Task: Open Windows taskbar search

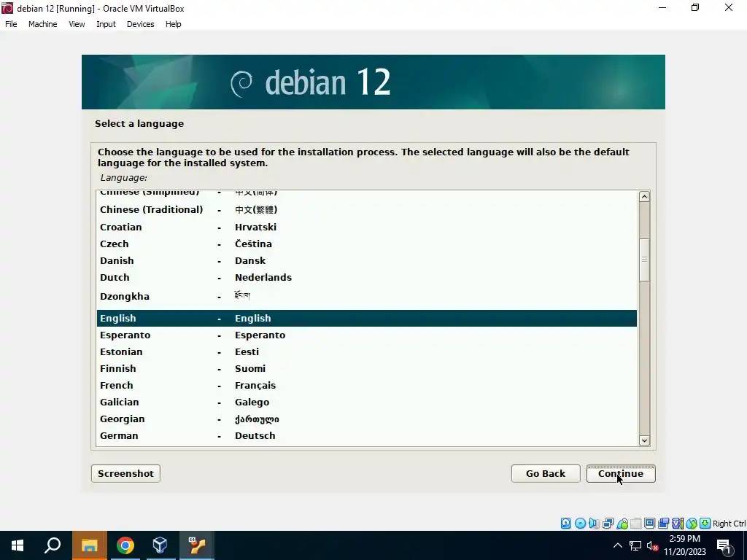Action: click(53, 545)
